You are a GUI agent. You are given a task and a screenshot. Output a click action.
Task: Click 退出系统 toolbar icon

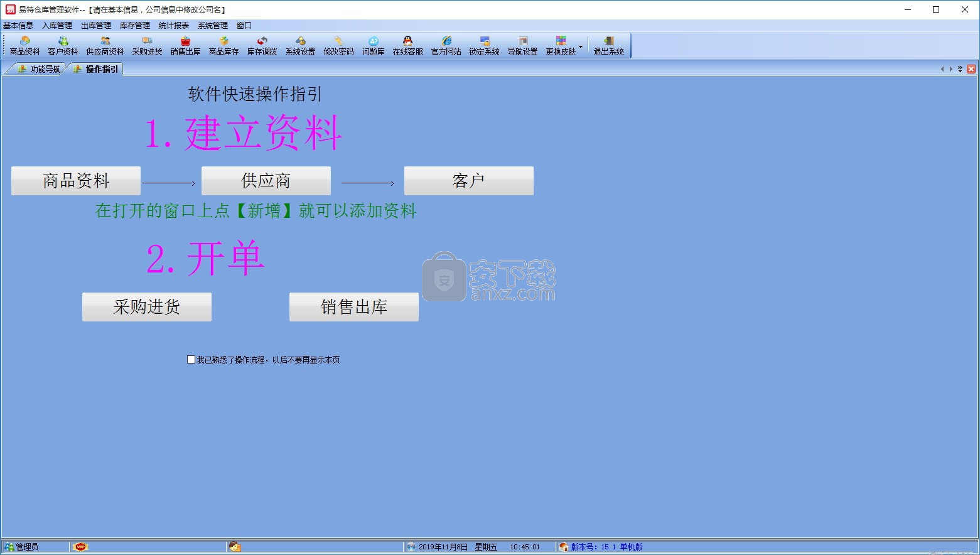coord(609,46)
